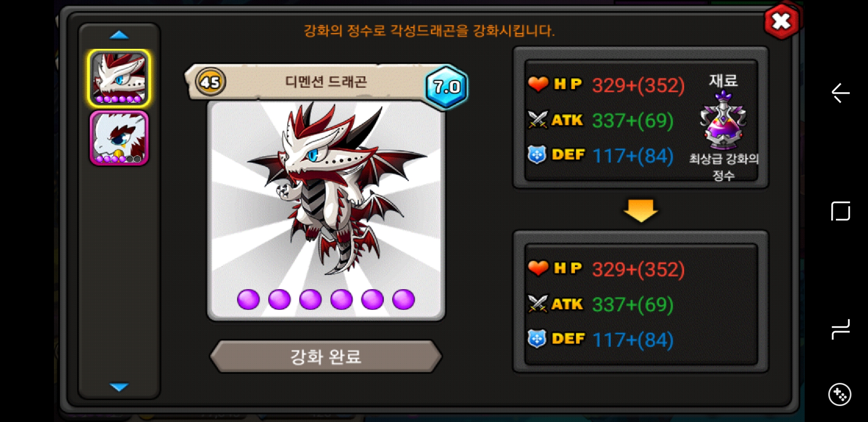Tap the HP heart icon in current stats
The image size is (868, 422).
(538, 84)
